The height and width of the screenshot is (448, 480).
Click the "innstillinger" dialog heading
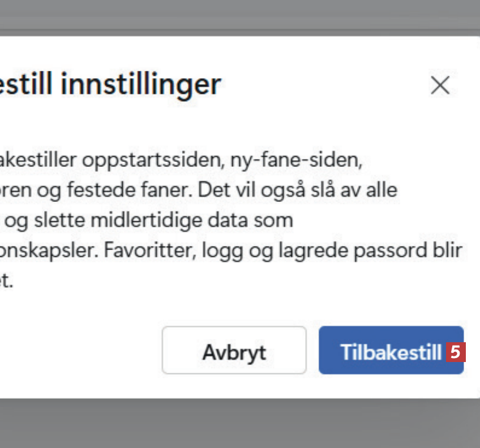[141, 84]
